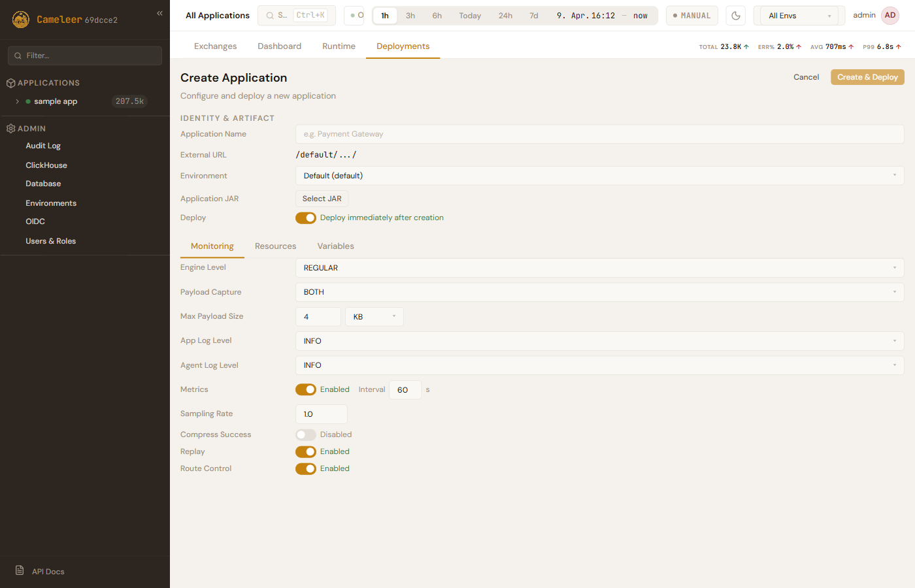
Task: Click the AD user avatar
Action: pos(890,16)
